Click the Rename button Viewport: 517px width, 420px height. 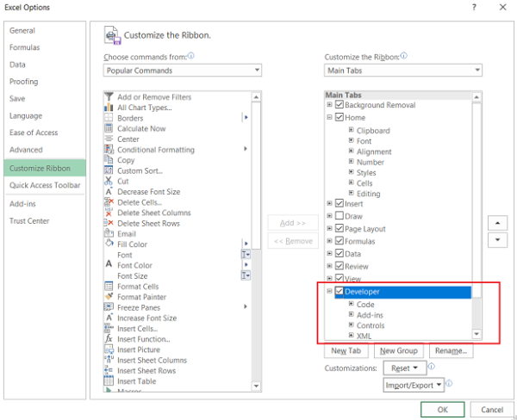(451, 351)
